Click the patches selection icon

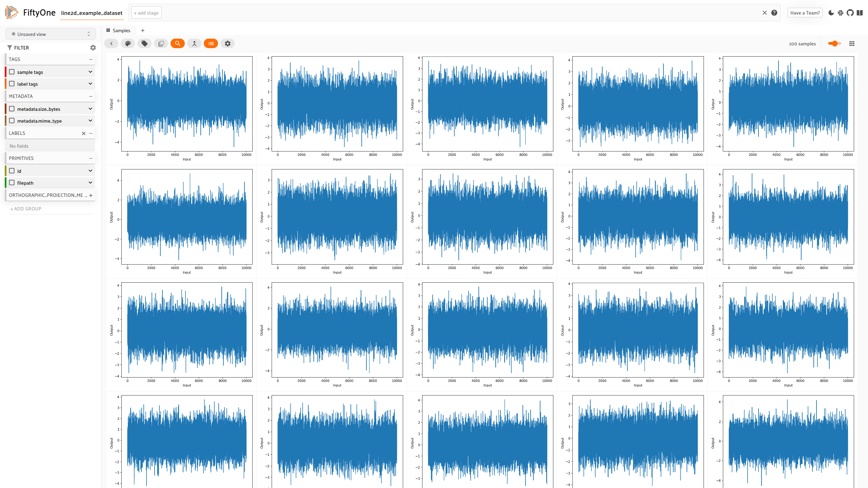coord(161,43)
